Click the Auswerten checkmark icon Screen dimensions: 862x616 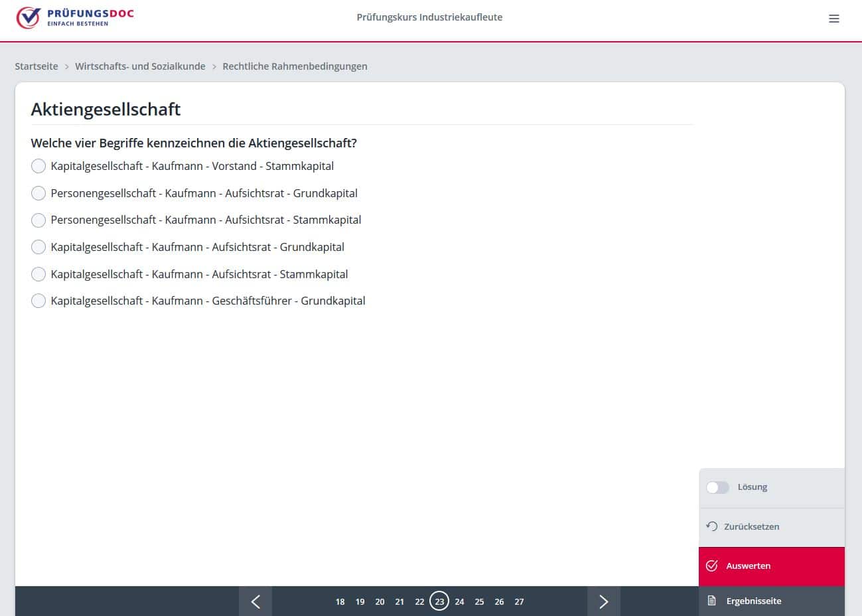(712, 566)
